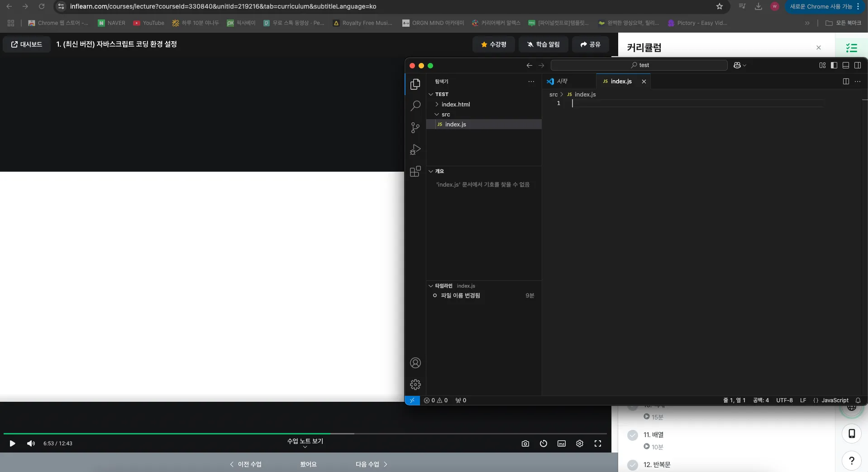868x472 pixels.
Task: Toggle completion check for 11. 배열
Action: (633, 435)
